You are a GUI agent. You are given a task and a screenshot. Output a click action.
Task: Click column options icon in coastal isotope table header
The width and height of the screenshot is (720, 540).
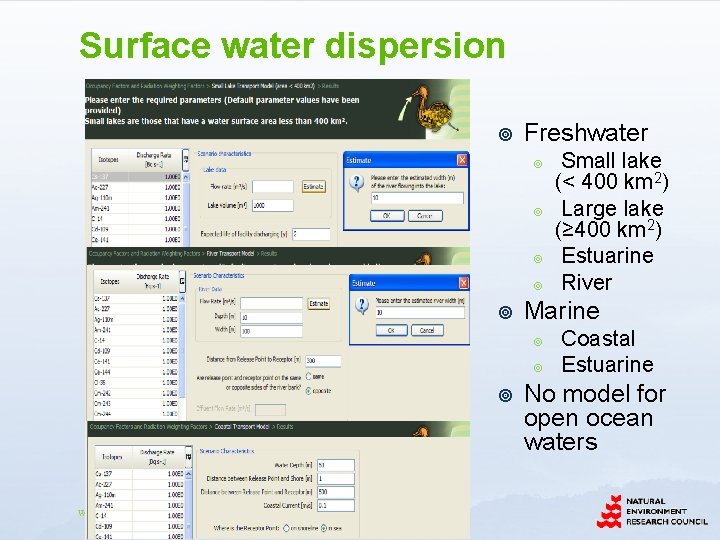click(188, 456)
